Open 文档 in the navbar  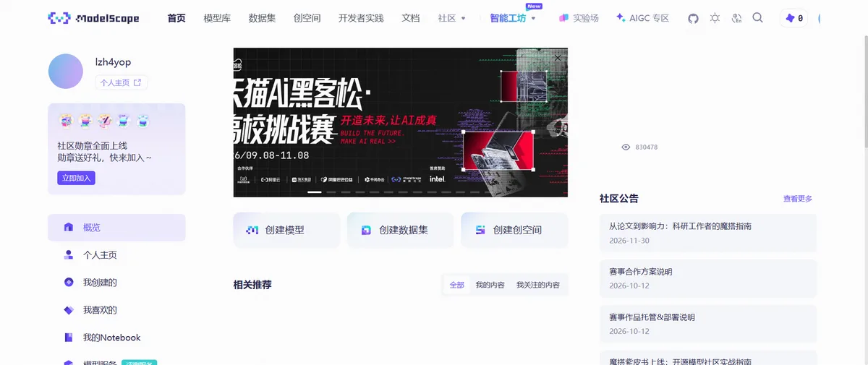point(410,18)
